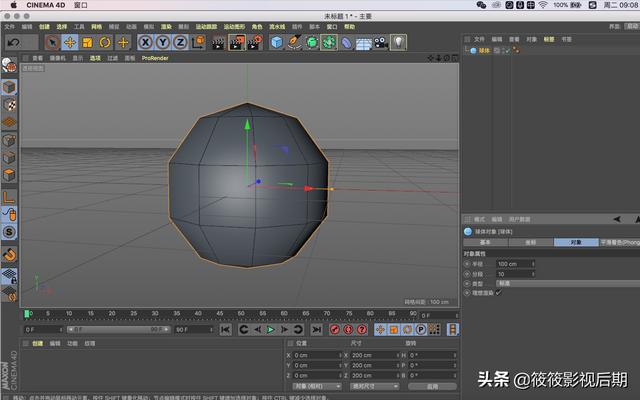Select the Live Selection arrow tool
Screen dimensions: 640x400
point(52,42)
